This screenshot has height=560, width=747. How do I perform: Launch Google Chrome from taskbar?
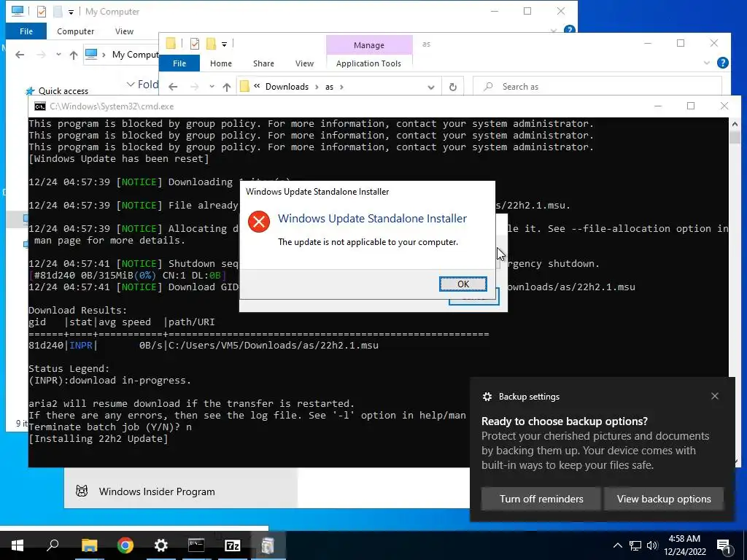[125, 545]
